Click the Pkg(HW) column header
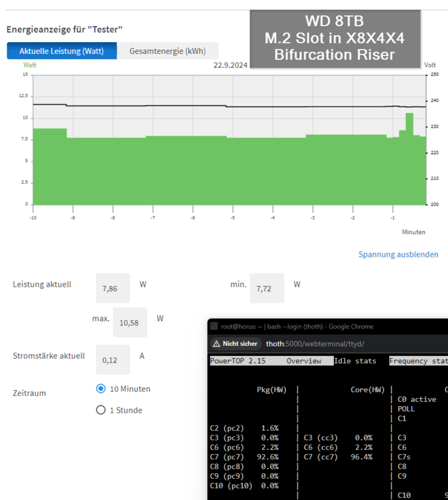 (x=272, y=390)
